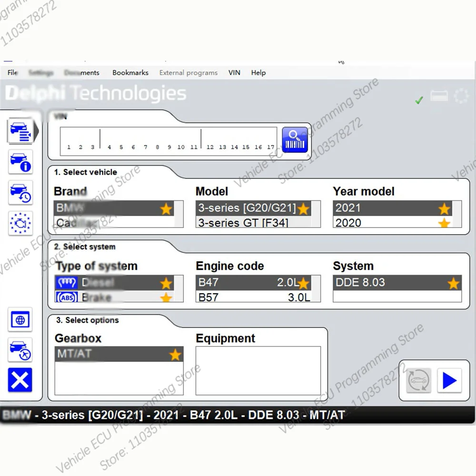Toggle favorite star on year 2021
Screen dimensions: 476x476
pos(444,209)
